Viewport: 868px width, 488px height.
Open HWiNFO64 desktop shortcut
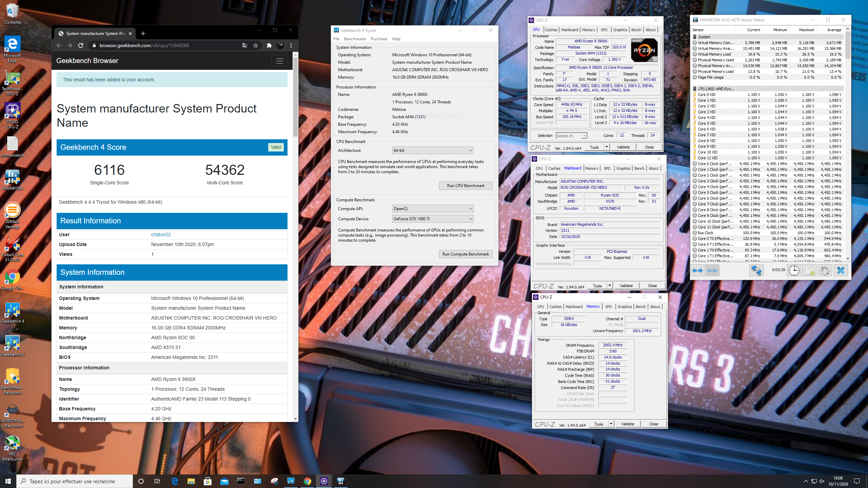coord(12,180)
